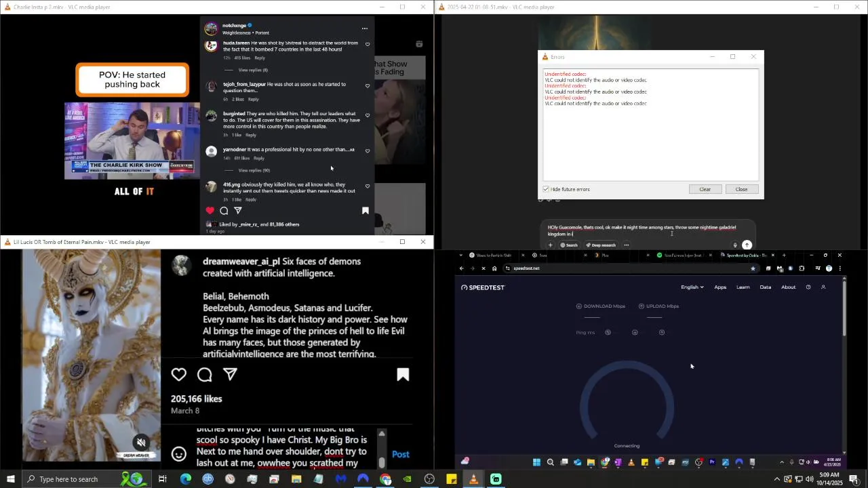
Task: Open About in the Speedtest navigation
Action: (x=789, y=287)
